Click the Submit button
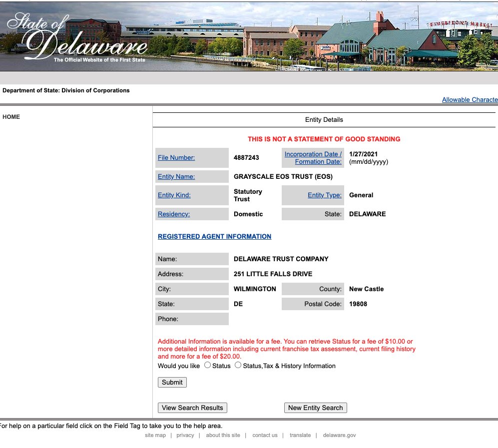498x448 pixels. (x=172, y=382)
